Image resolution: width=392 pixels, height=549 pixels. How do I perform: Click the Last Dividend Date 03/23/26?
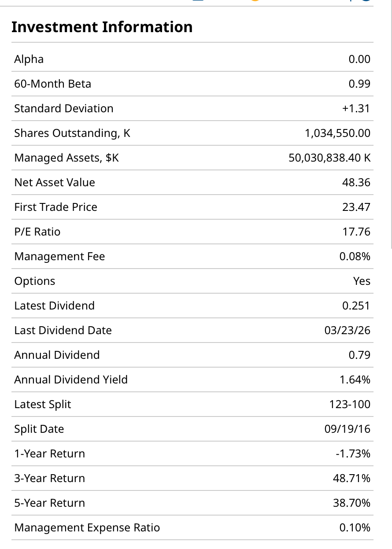click(x=348, y=330)
